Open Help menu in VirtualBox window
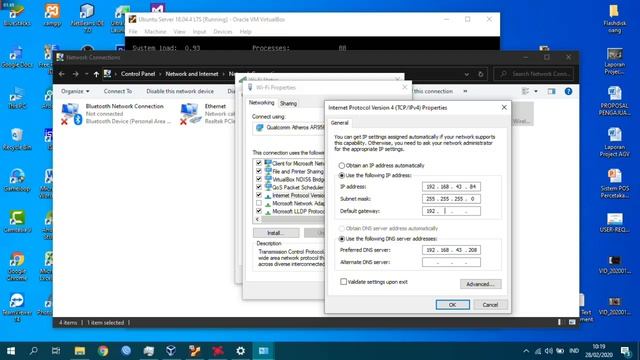 (x=245, y=31)
